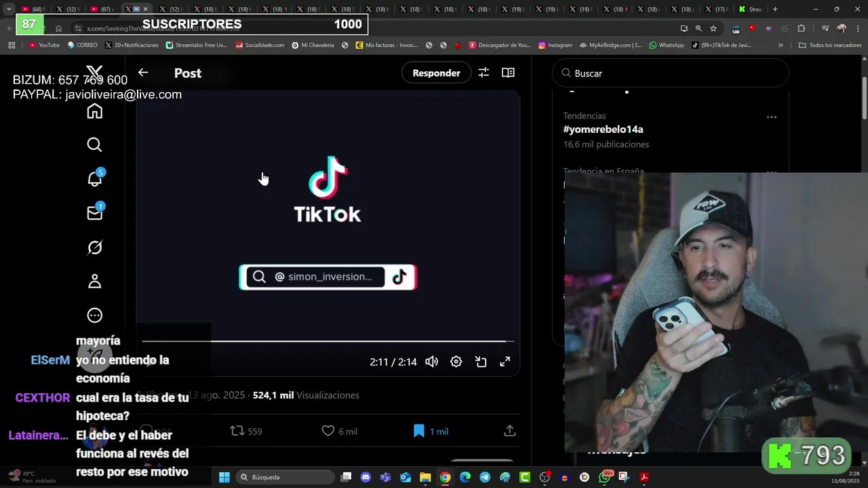Open Instagram bookmark
The height and width of the screenshot is (488, 868).
pyautogui.click(x=555, y=45)
